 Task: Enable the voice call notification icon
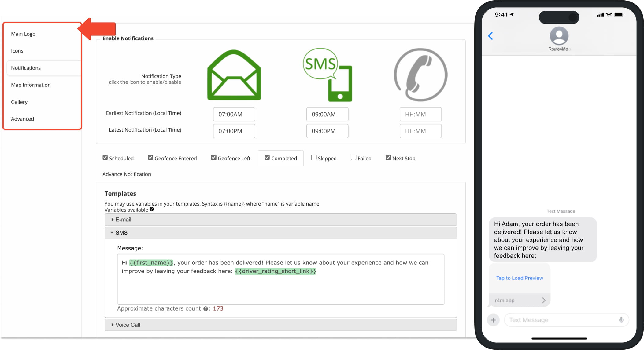pos(420,75)
